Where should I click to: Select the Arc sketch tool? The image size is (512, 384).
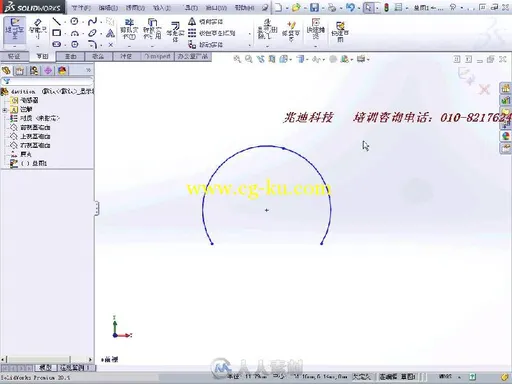(75, 33)
